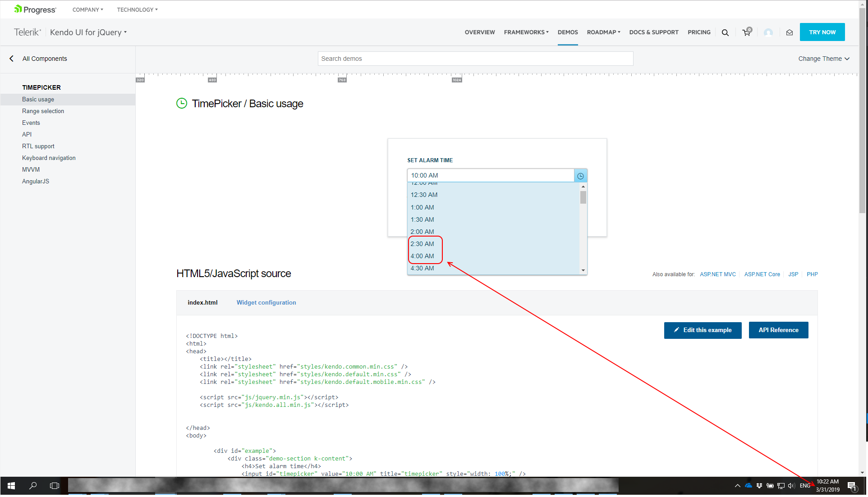Viewport: 868px width, 497px height.
Task: Click Edit this example button
Action: coord(703,330)
